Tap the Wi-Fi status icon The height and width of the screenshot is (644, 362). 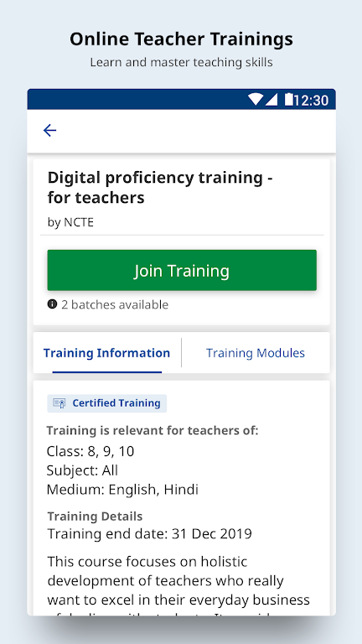coord(255,100)
